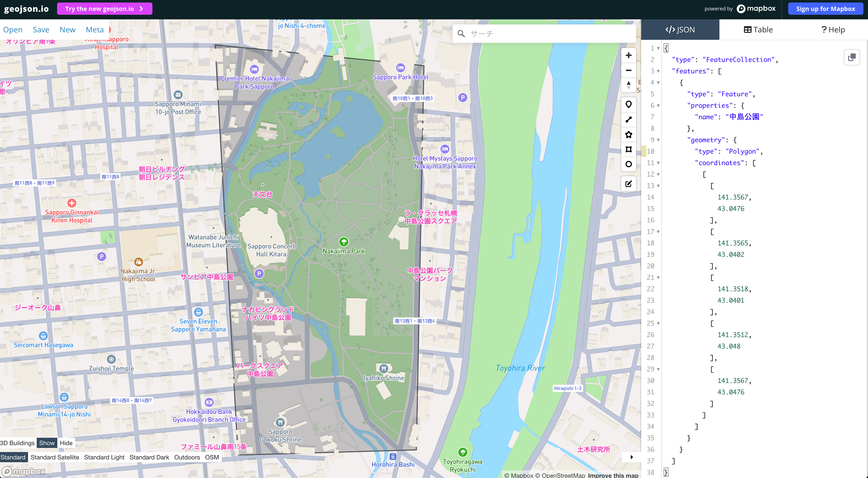Select the marker drawing tool
Image resolution: width=868 pixels, height=478 pixels.
tap(628, 104)
